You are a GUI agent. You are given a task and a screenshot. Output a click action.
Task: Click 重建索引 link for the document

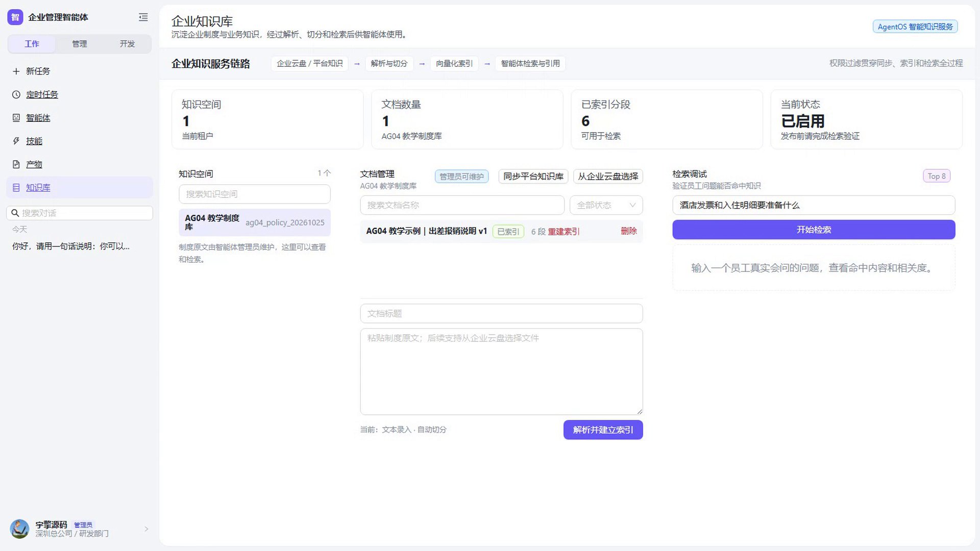[563, 232]
